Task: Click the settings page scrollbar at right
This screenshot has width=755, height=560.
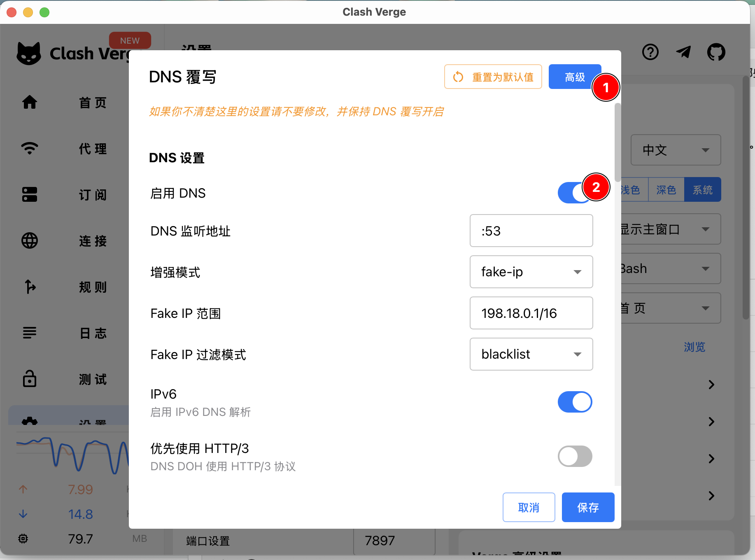Action: (x=746, y=198)
